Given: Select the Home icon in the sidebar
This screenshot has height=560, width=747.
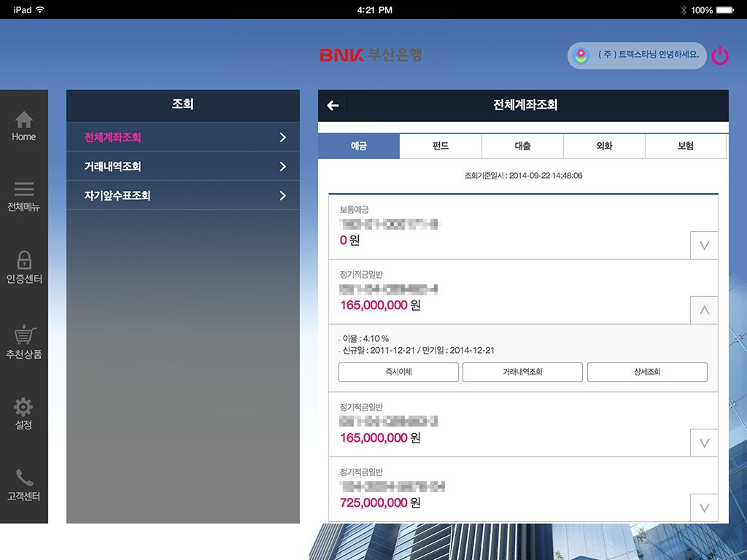Looking at the screenshot, I should coord(24,125).
